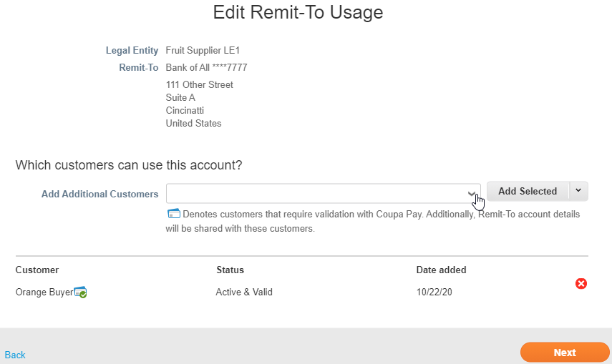The height and width of the screenshot is (364, 612).
Task: Remove Orange Buyer with red X icon
Action: coord(581,284)
